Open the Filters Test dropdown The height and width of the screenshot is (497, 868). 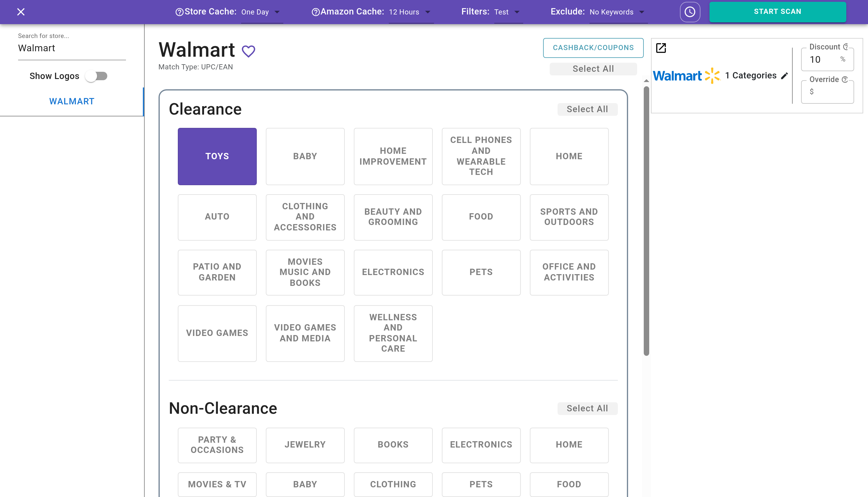[508, 12]
